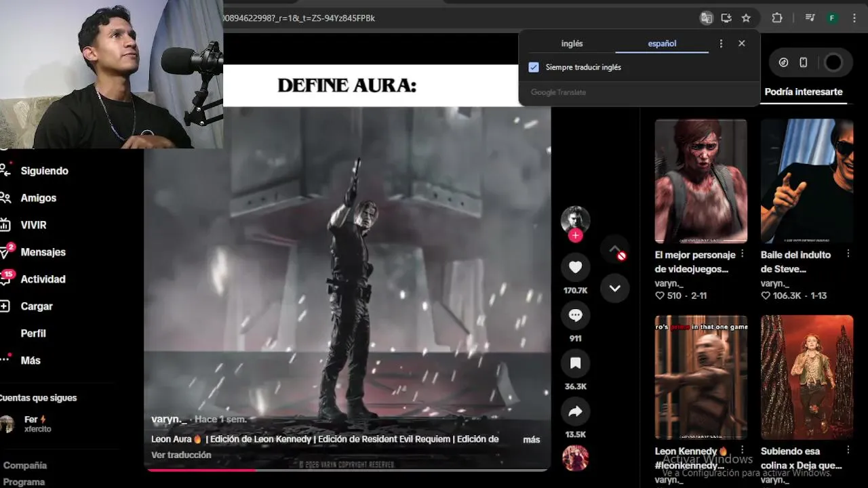This screenshot has height=488, width=868.
Task: Open options menu for Leon Kennedy video
Action: 743,450
